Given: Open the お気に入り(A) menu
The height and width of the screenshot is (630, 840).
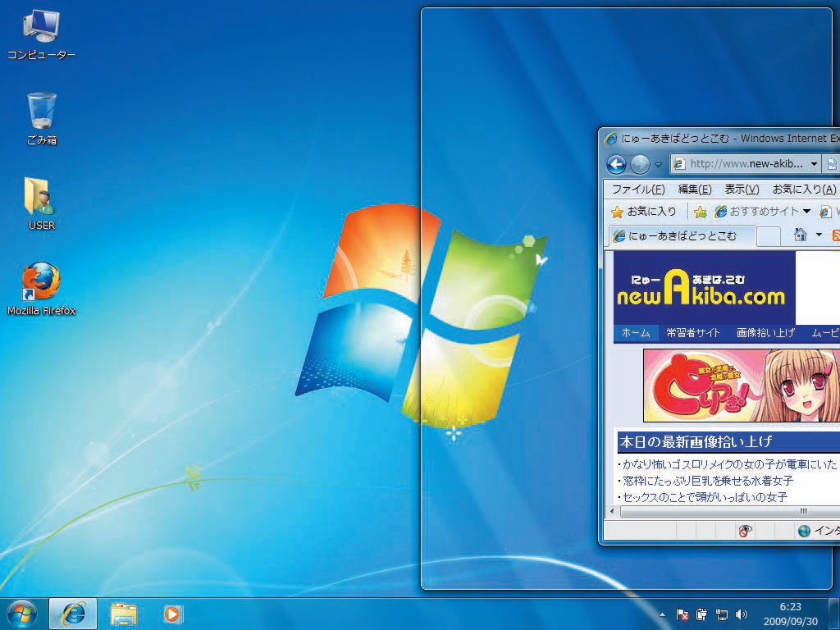Looking at the screenshot, I should [x=804, y=189].
